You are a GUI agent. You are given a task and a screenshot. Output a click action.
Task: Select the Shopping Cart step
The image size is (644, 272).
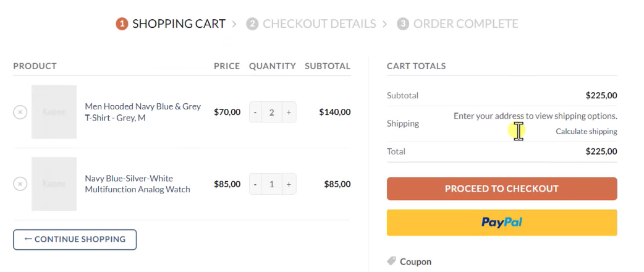tap(179, 24)
